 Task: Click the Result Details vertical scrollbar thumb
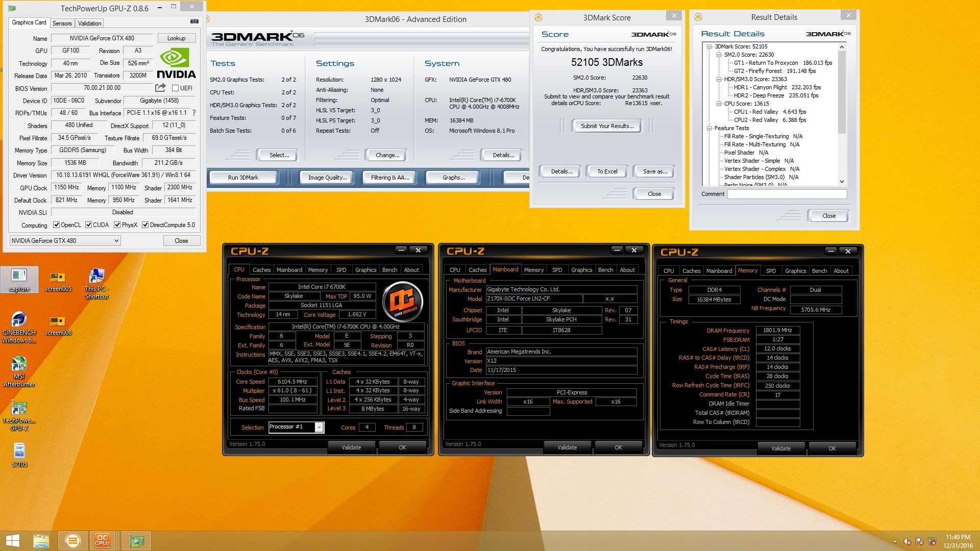coord(842,92)
